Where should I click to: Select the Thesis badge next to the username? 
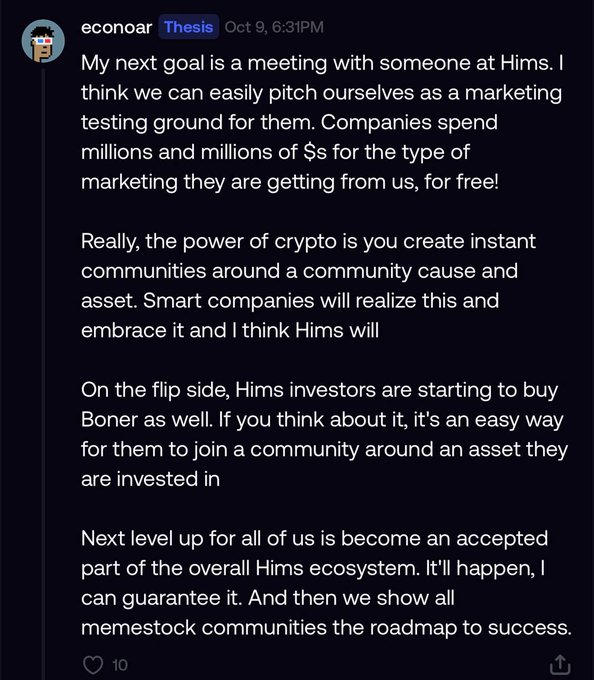189,27
